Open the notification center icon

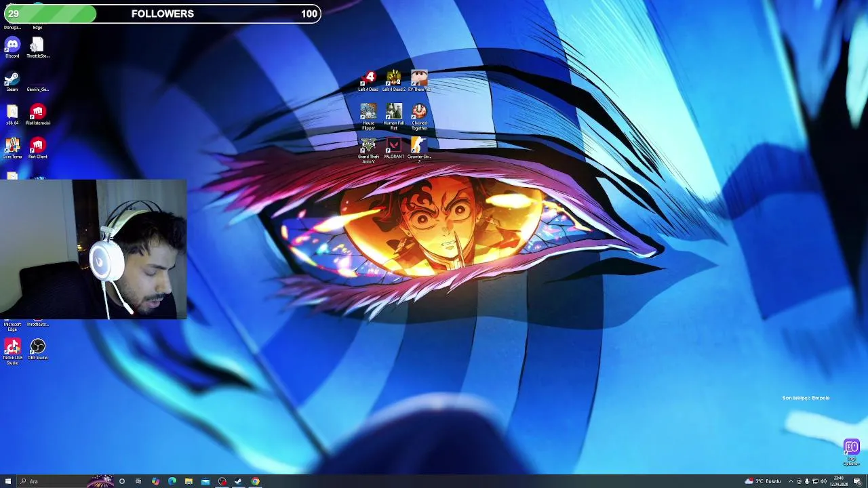[857, 481]
